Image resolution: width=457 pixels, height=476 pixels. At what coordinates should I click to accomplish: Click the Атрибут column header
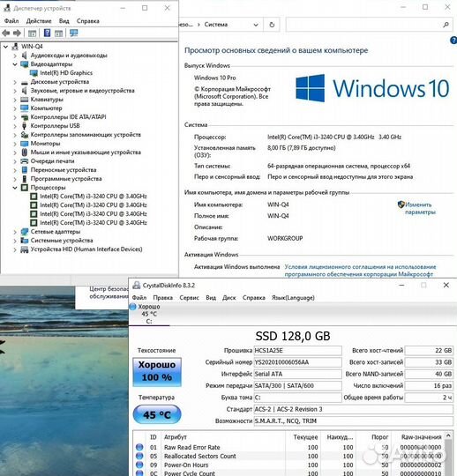tap(176, 437)
